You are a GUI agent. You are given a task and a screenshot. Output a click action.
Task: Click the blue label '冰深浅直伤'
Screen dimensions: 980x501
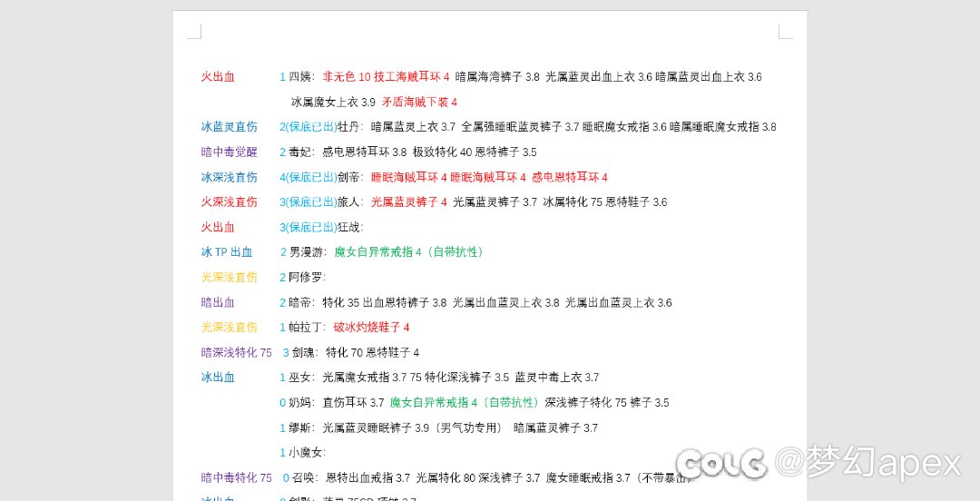click(x=230, y=177)
